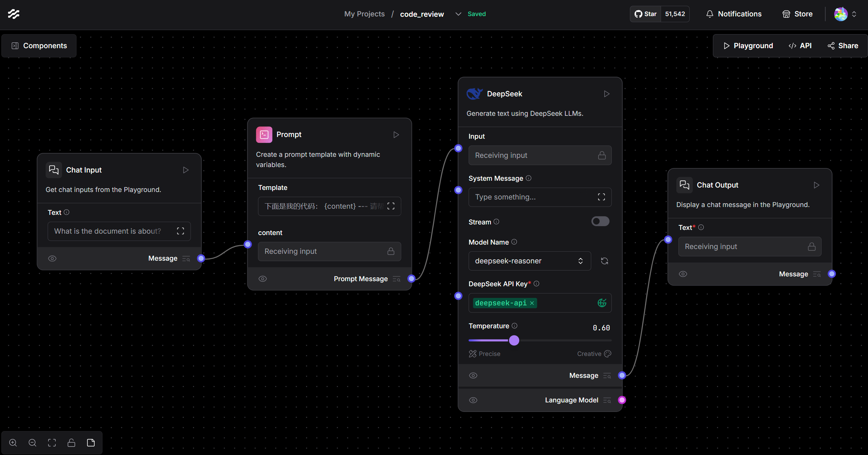
Task: Toggle visibility of Language Model output
Action: 473,400
